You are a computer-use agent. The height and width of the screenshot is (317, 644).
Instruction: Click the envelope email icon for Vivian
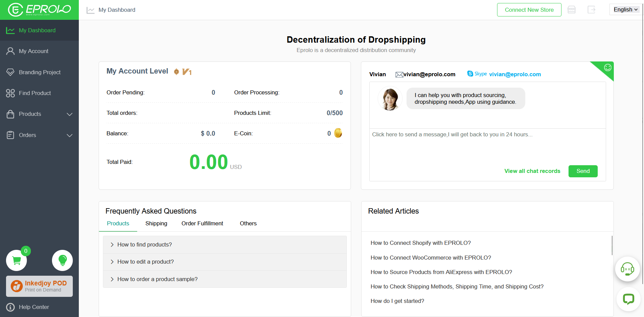pos(399,75)
